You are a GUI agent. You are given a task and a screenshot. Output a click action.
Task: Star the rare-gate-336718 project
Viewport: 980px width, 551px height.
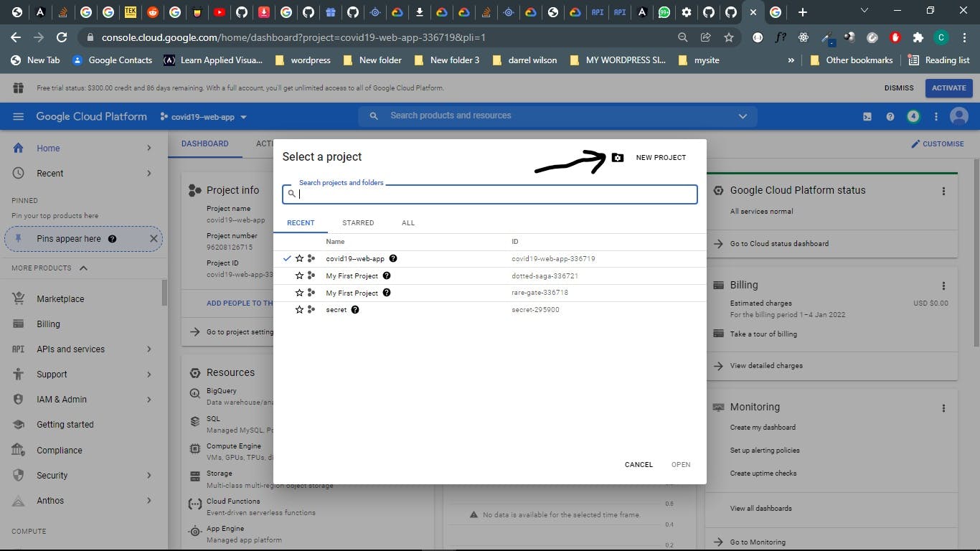click(x=299, y=293)
